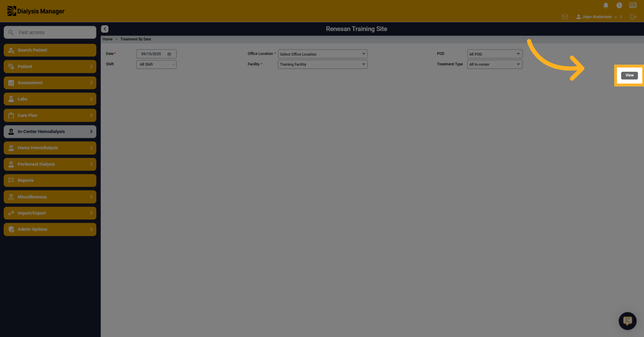
Task: Focus the Fast access search field
Action: coord(50,32)
